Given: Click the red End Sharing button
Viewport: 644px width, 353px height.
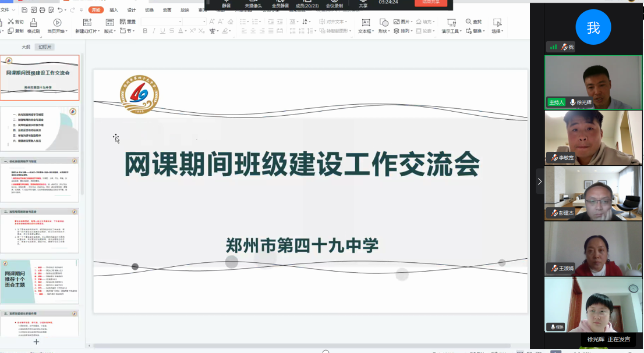Looking at the screenshot, I should [431, 2].
